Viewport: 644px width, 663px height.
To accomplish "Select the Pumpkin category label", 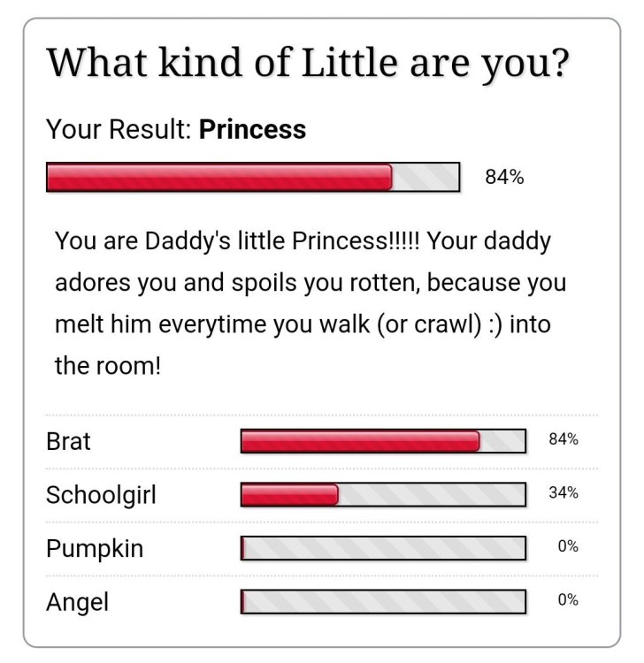I will [95, 549].
